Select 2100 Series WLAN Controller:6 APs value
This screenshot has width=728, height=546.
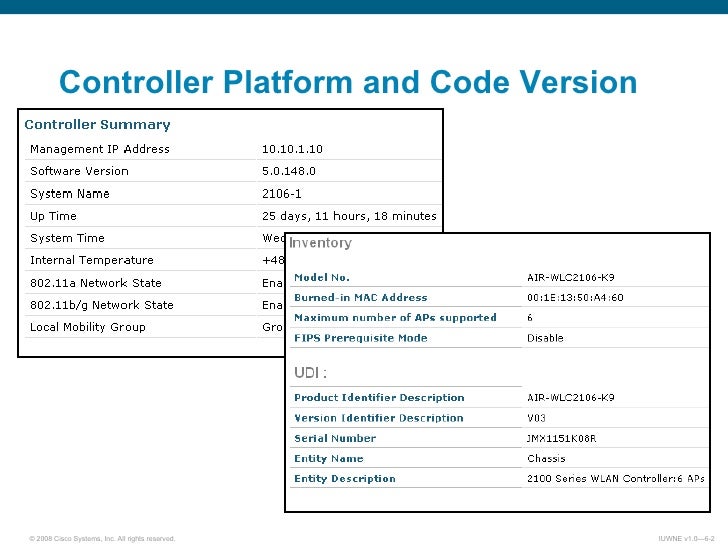coord(616,479)
